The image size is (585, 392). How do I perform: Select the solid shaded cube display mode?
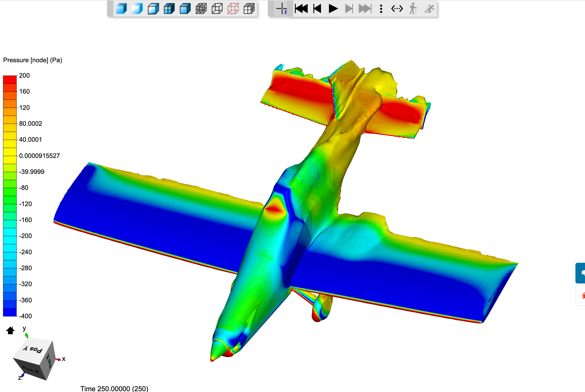(x=121, y=9)
